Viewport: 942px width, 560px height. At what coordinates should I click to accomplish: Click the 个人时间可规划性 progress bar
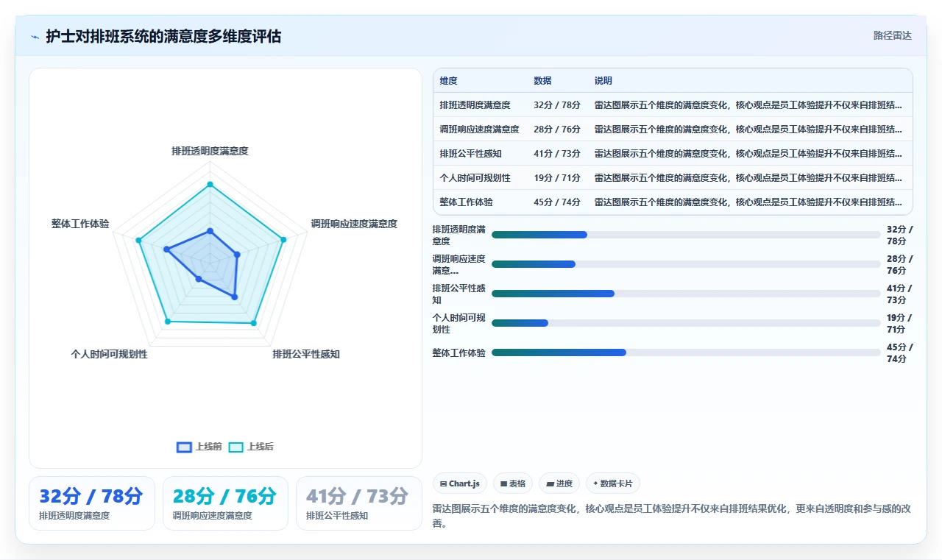pyautogui.click(x=686, y=323)
